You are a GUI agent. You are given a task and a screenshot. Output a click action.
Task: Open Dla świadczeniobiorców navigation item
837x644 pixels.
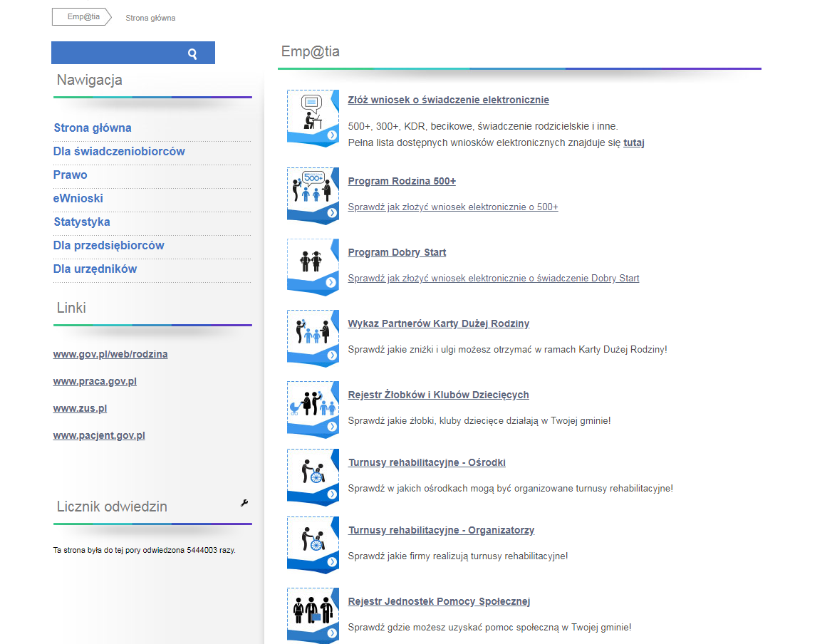pyautogui.click(x=119, y=152)
